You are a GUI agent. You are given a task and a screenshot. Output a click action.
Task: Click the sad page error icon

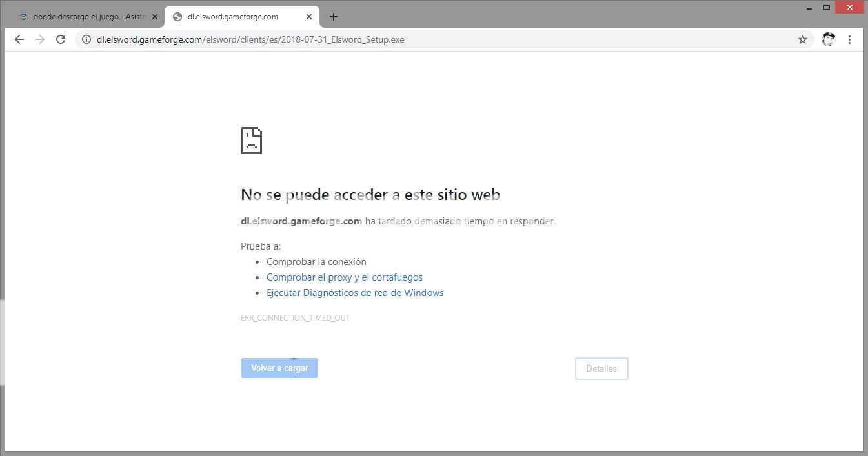pyautogui.click(x=251, y=141)
